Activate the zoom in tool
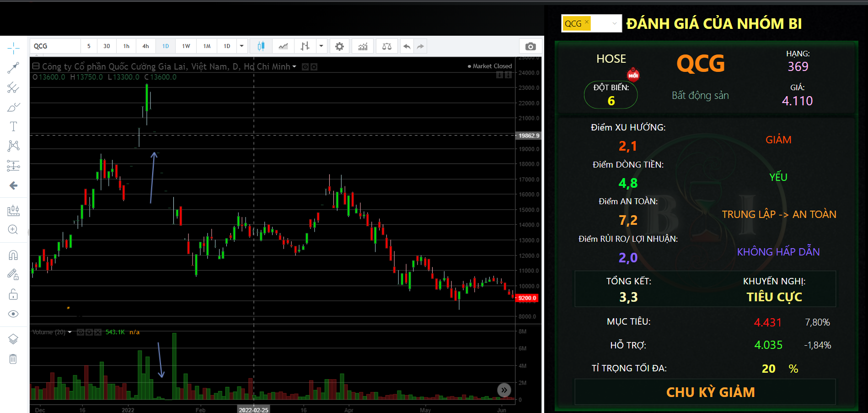Image resolution: width=868 pixels, height=413 pixels. 13,230
